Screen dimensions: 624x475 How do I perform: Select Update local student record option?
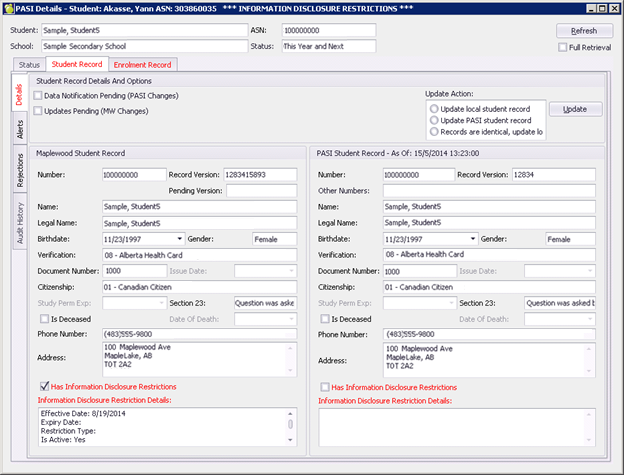coord(433,107)
